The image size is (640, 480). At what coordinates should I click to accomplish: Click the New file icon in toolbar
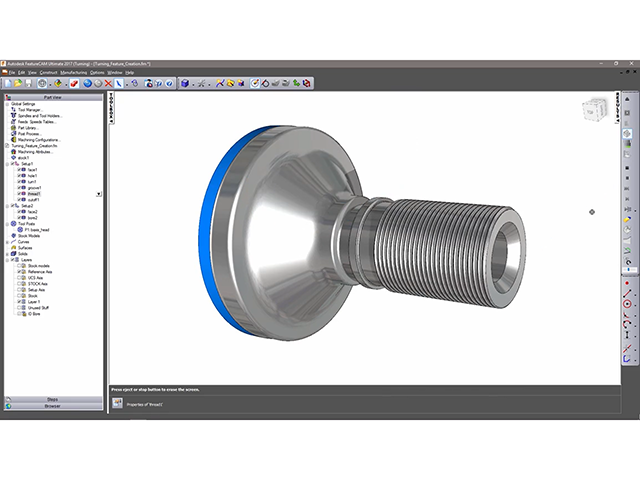(x=10, y=83)
